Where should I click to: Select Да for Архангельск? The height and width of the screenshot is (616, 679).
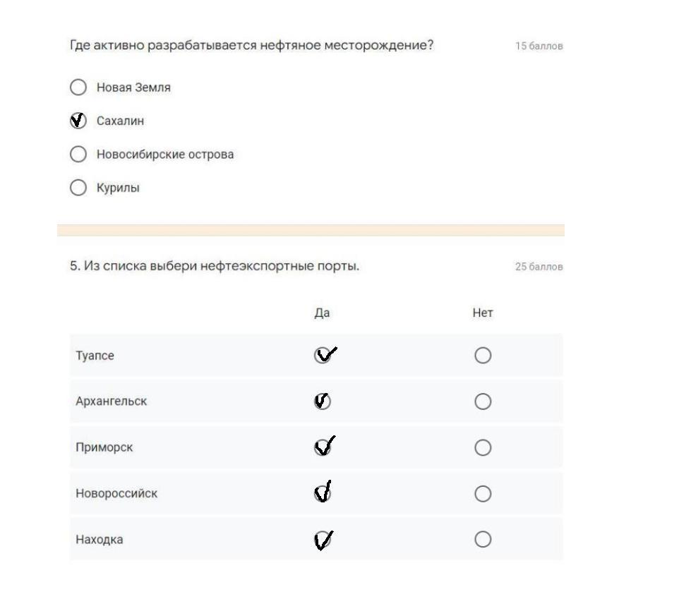pos(323,401)
